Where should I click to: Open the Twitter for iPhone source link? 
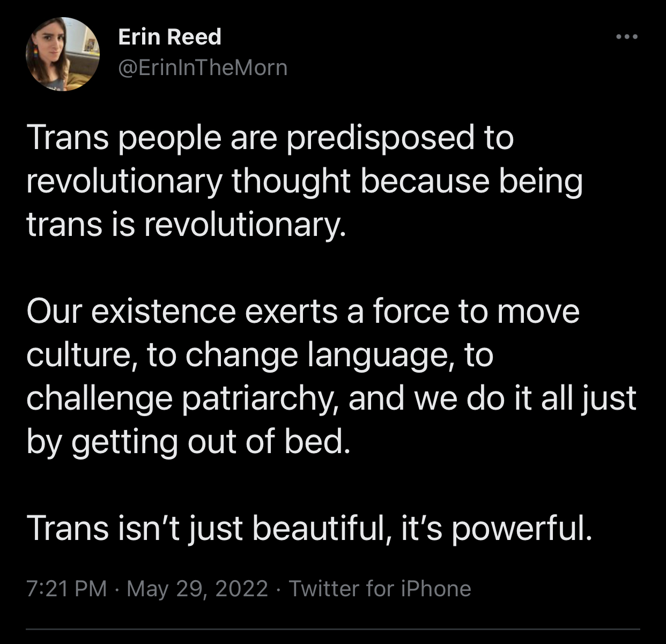[x=380, y=589]
